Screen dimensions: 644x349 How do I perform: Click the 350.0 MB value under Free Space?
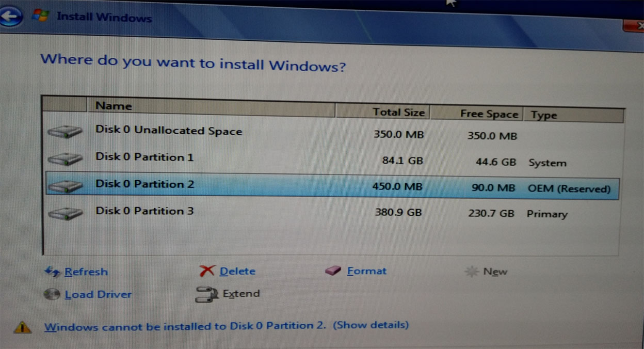click(492, 136)
